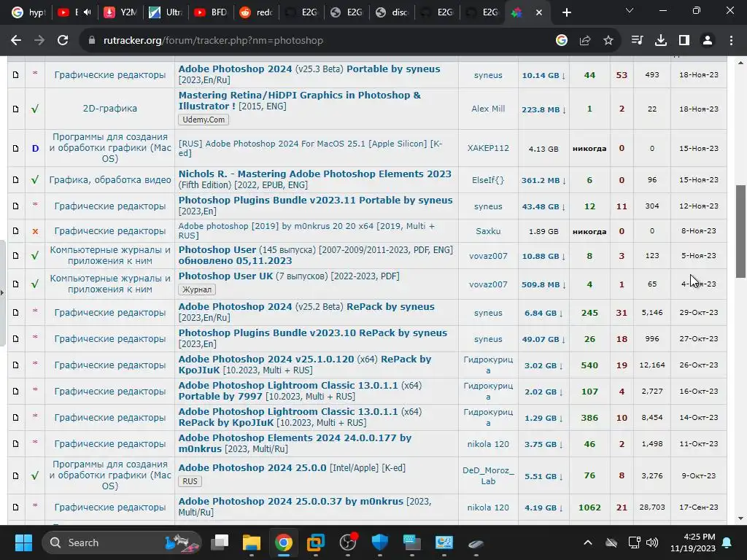Open author XAKEP112 profile
This screenshot has height=560, width=747.
click(488, 148)
